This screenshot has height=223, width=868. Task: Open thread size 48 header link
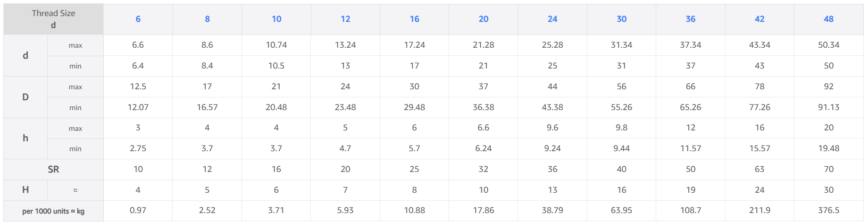tap(828, 19)
